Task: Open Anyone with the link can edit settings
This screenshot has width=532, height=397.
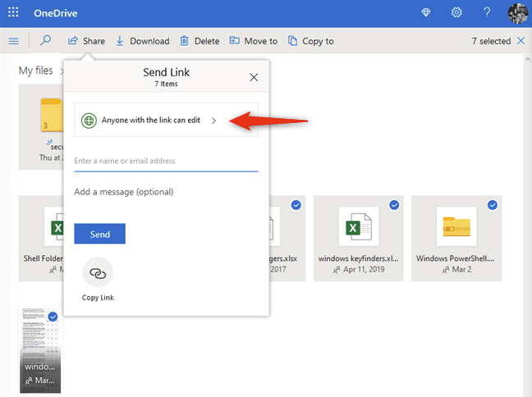Action: 166,120
